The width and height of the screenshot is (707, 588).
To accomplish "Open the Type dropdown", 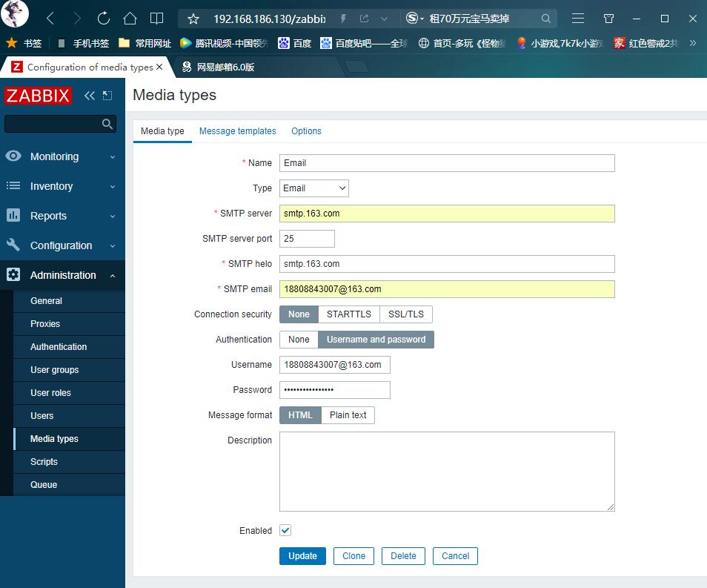I will coord(313,188).
